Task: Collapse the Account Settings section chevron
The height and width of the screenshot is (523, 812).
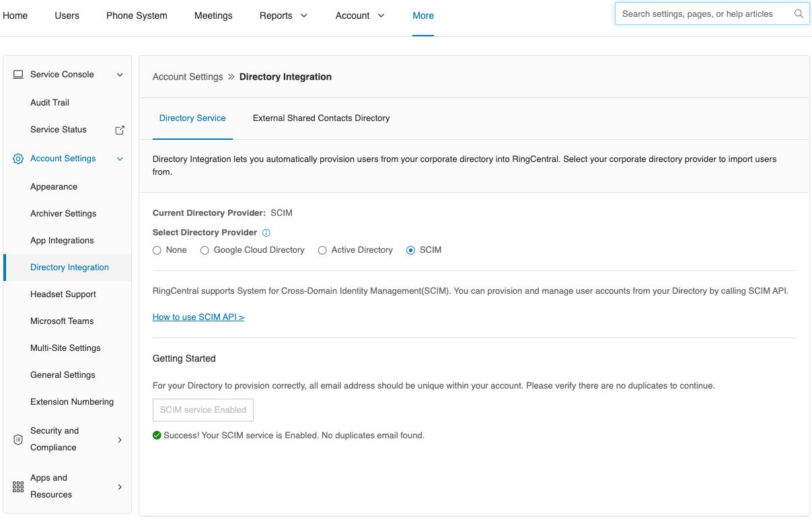Action: click(120, 159)
